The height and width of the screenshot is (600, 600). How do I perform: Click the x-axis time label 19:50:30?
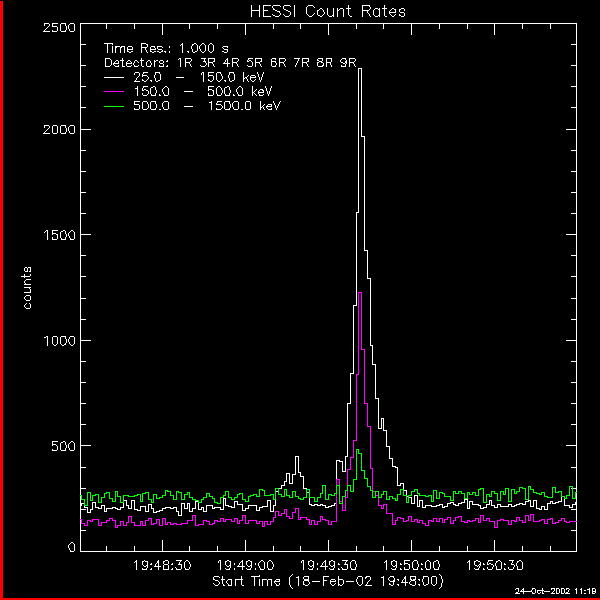[494, 566]
